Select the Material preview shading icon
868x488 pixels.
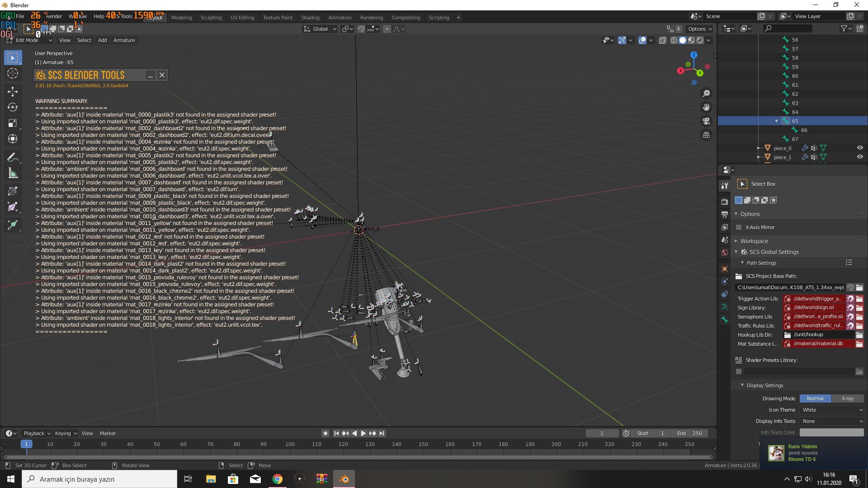692,40
